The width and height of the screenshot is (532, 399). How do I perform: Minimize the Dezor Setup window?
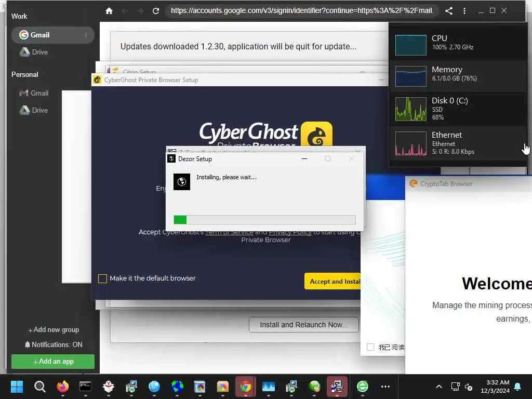pyautogui.click(x=304, y=159)
